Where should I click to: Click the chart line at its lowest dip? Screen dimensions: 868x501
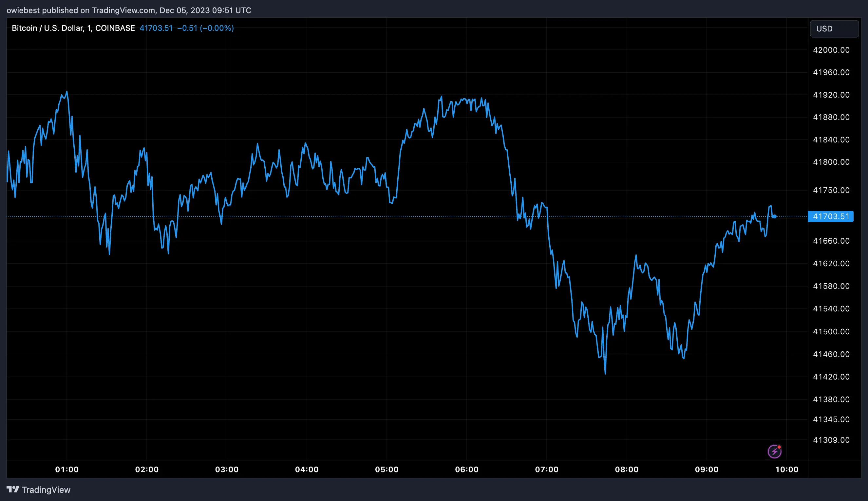click(x=606, y=374)
